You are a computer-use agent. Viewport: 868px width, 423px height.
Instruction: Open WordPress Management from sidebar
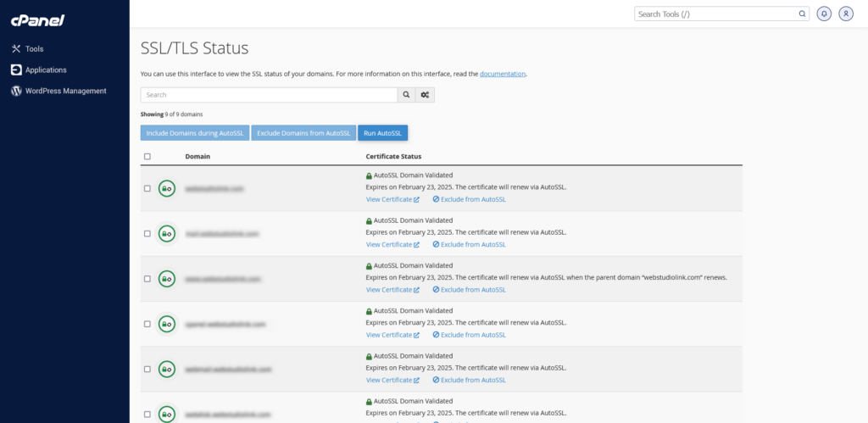[x=65, y=91]
